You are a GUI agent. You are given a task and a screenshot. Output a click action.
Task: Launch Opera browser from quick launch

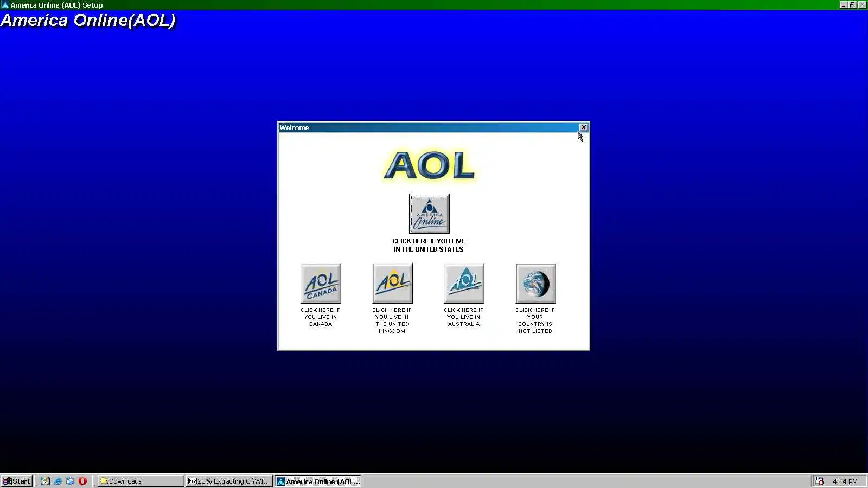coord(82,481)
